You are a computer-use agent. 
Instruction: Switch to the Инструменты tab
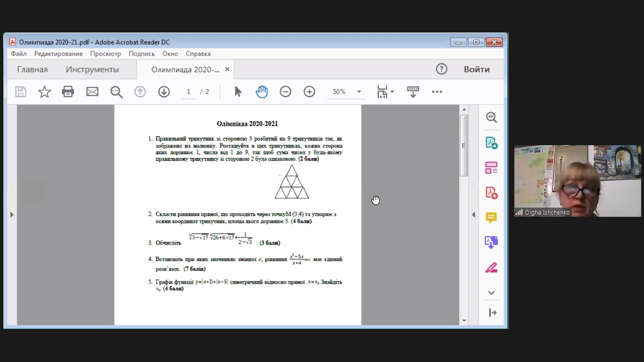pyautogui.click(x=92, y=70)
